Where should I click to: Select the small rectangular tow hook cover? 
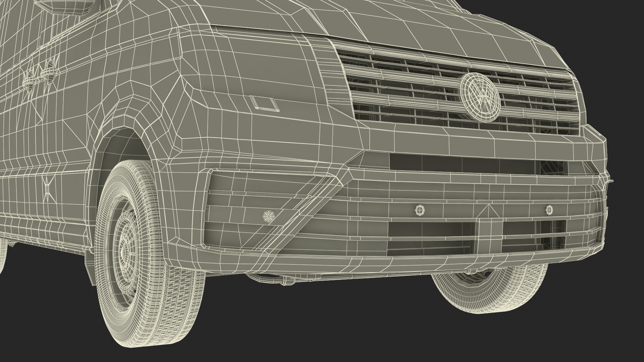(x=264, y=103)
